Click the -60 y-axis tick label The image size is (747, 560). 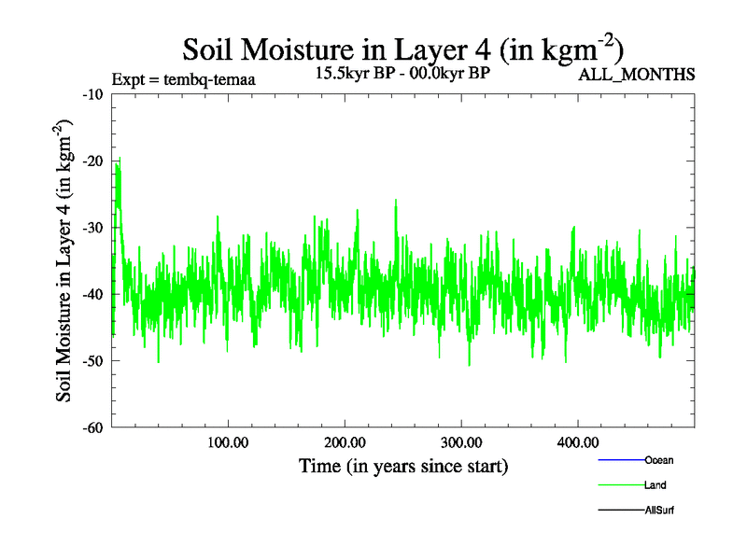click(x=92, y=427)
